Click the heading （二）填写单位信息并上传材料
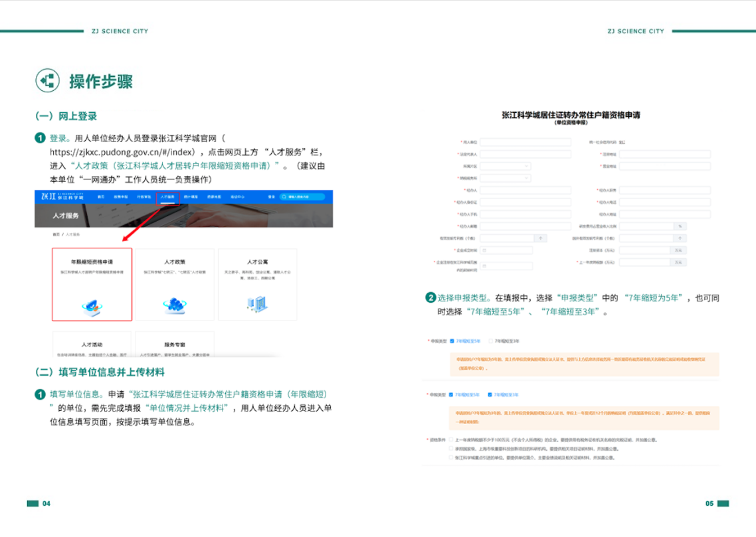Viewport: 756px width, 537px height. pos(100,372)
